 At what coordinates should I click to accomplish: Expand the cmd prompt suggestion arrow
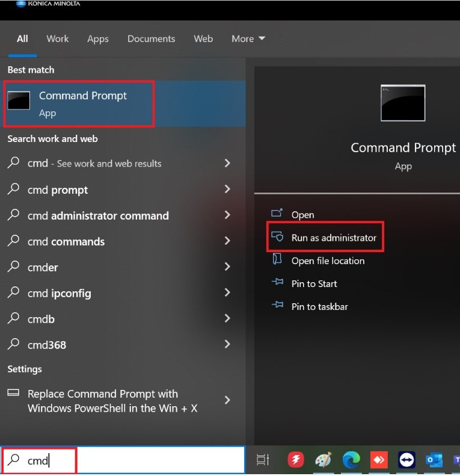click(227, 190)
